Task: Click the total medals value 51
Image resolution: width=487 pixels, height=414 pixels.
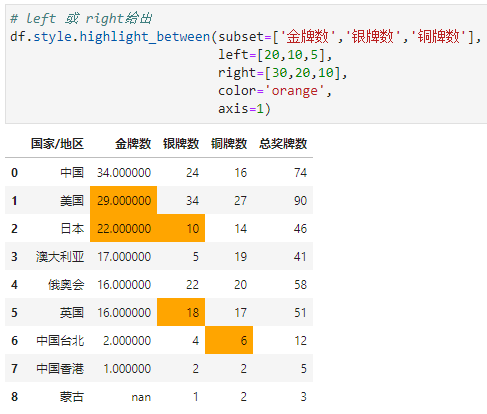Action: point(300,313)
